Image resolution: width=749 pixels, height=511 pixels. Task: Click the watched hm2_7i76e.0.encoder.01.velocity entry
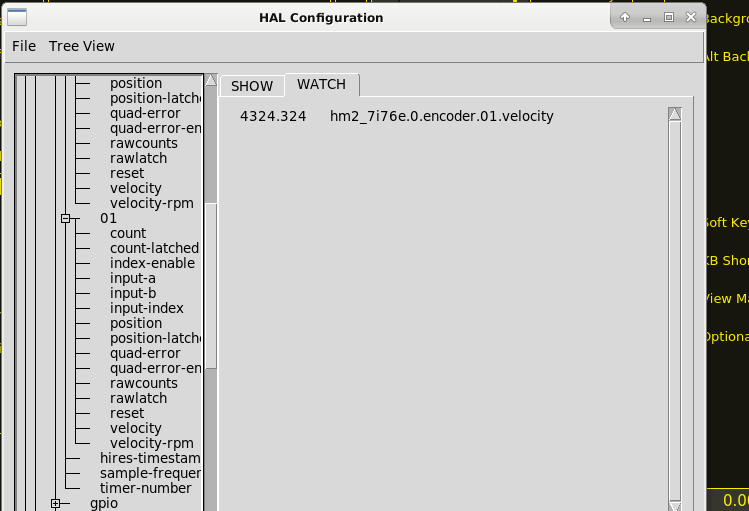[x=441, y=117]
